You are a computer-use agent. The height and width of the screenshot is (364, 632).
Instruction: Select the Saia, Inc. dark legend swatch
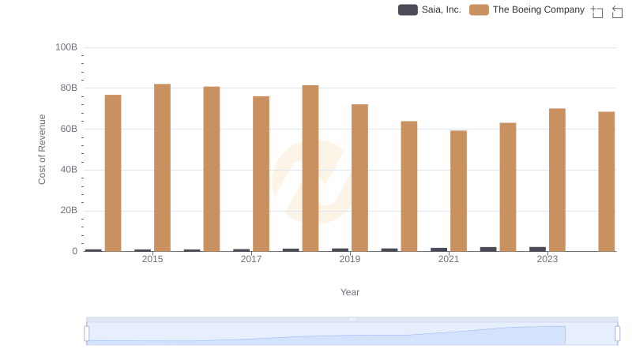[x=408, y=9]
